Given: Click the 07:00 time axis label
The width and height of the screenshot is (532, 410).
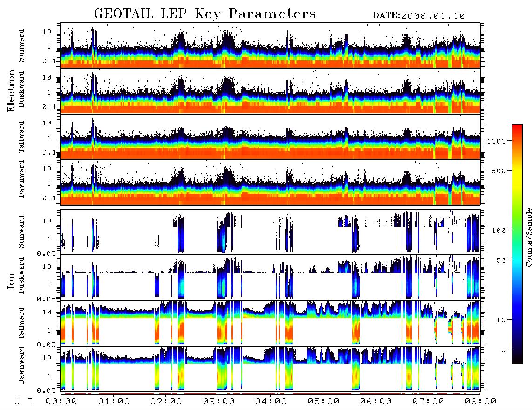Looking at the screenshot, I should tap(429, 402).
